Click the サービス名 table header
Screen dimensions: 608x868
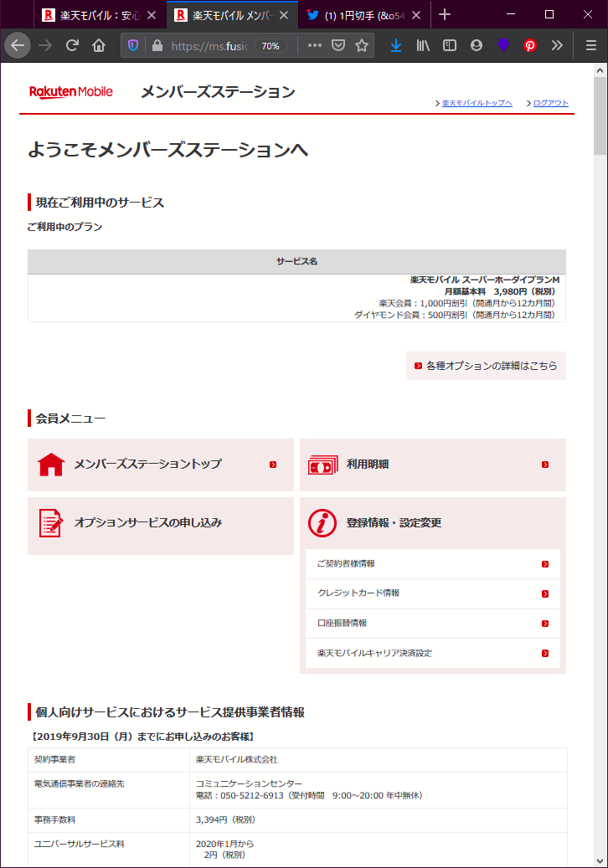[296, 261]
